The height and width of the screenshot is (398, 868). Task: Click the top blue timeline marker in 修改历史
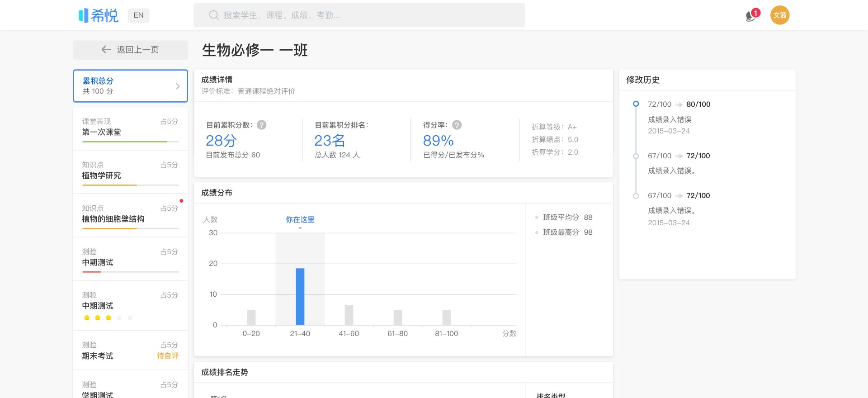[636, 104]
